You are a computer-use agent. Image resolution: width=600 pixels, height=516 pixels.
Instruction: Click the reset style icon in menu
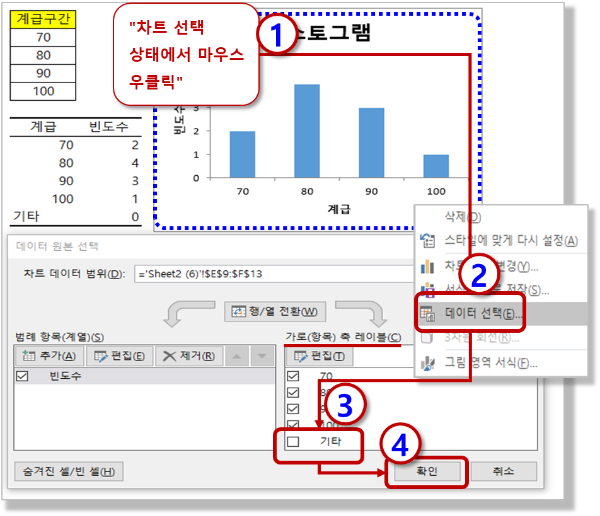point(427,241)
